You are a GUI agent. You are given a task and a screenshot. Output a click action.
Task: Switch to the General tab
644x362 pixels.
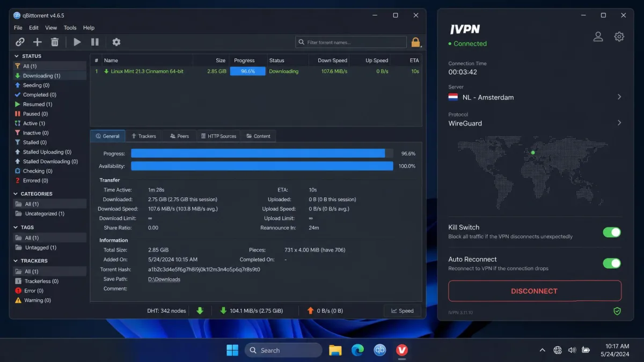coord(107,136)
